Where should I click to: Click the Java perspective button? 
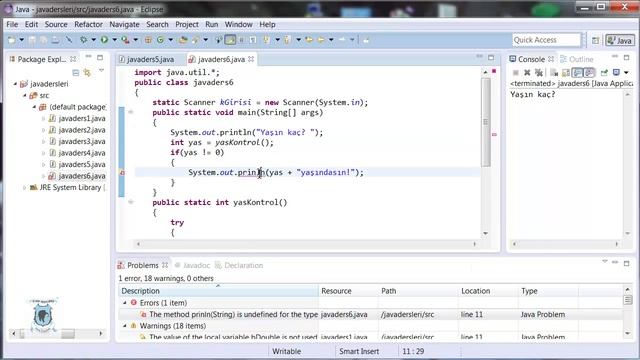[x=620, y=40]
